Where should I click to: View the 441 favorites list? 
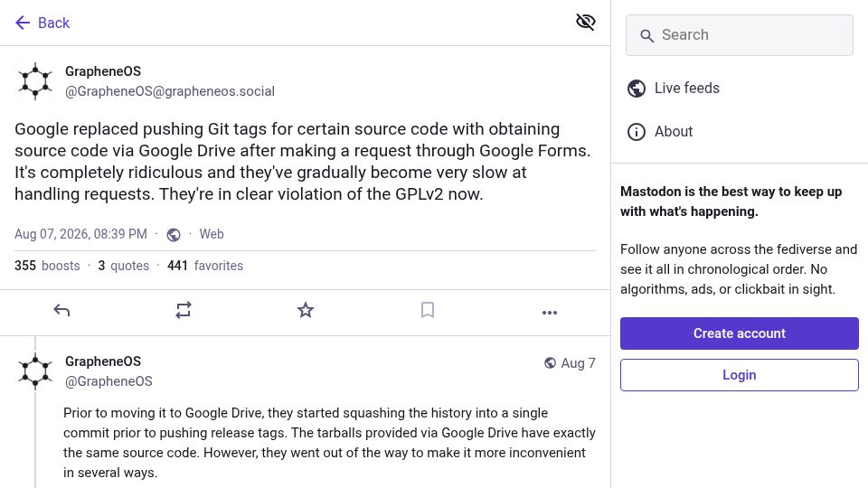pos(205,266)
